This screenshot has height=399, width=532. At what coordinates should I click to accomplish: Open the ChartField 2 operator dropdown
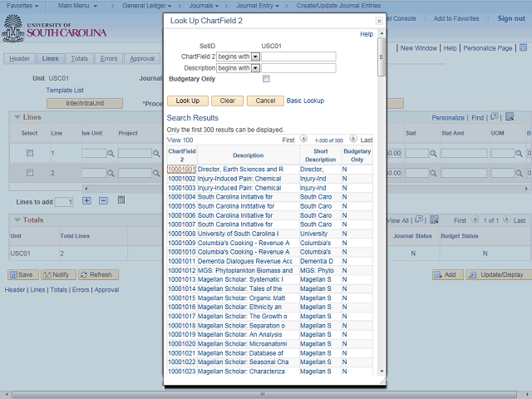point(255,57)
